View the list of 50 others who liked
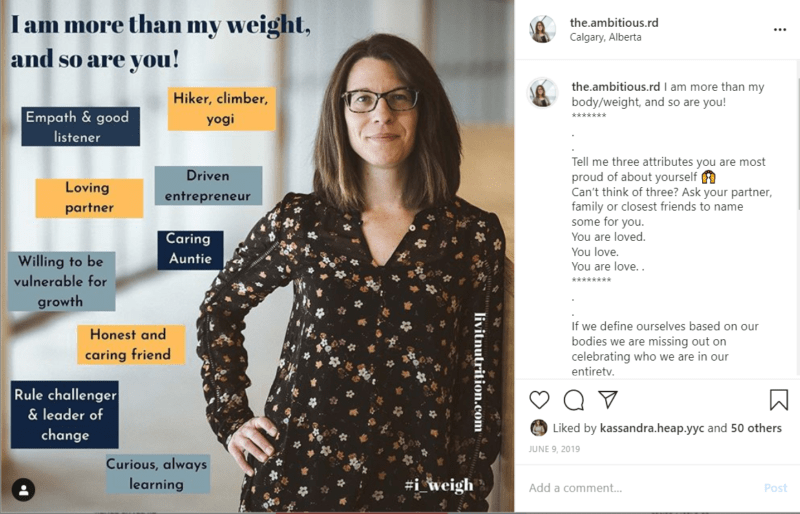This screenshot has width=800, height=514. (756, 428)
